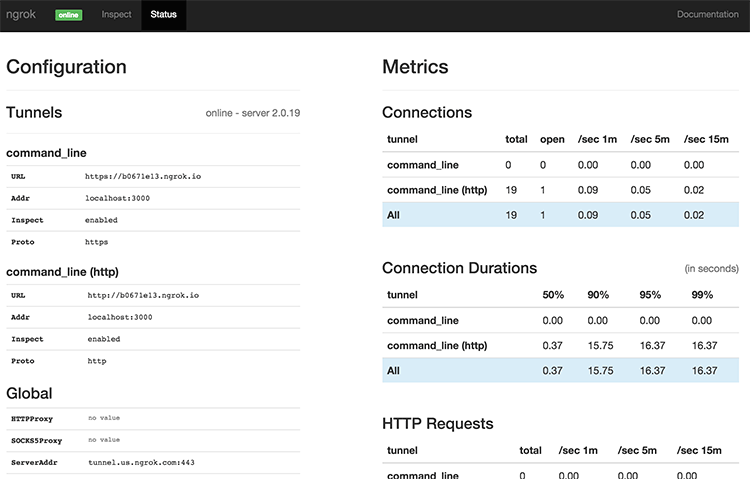Click the '/sec 15m' Connections column header

706,139
